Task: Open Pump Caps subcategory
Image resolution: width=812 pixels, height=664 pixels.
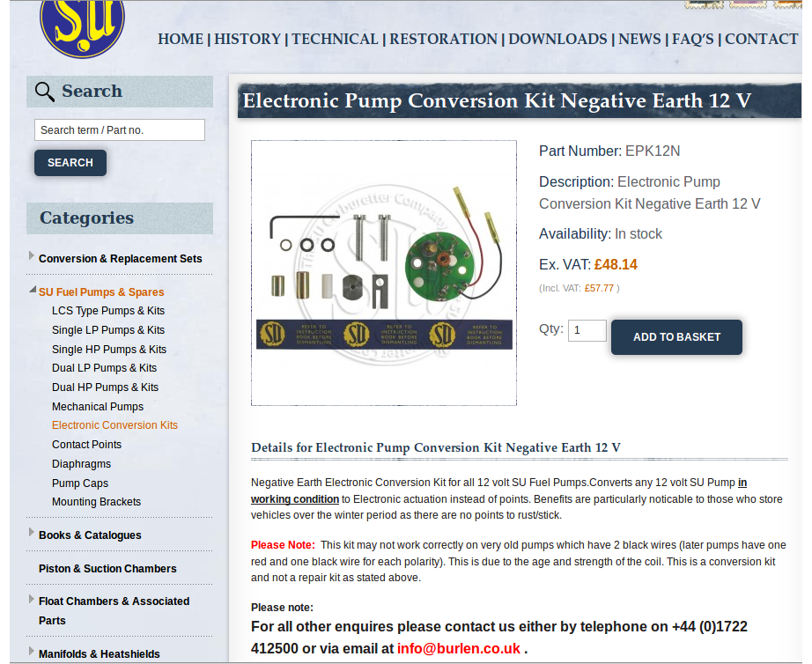Action: 80,483
